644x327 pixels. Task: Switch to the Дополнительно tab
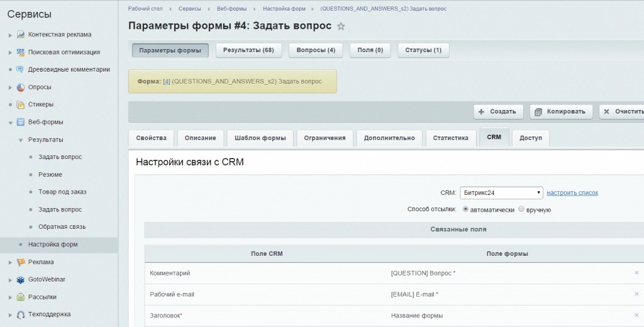click(x=389, y=138)
